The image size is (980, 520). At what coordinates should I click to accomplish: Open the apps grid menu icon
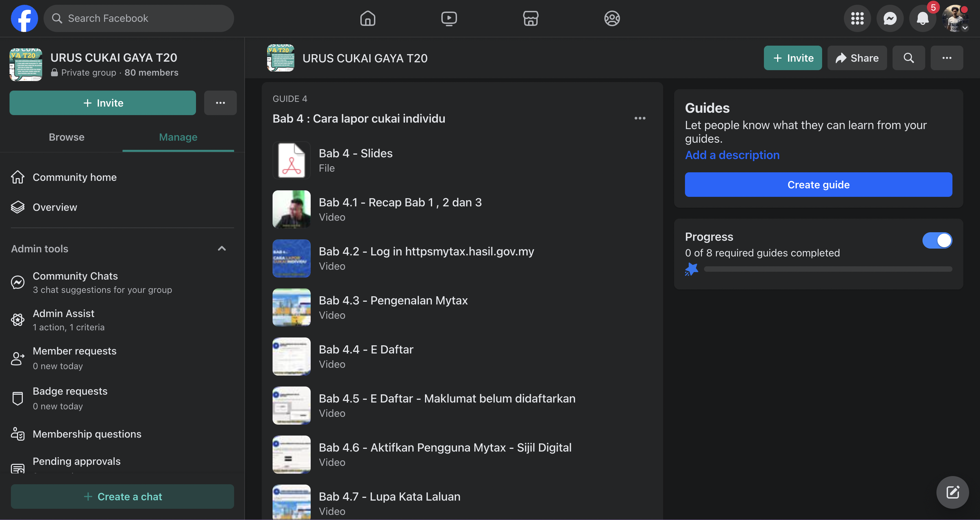857,18
